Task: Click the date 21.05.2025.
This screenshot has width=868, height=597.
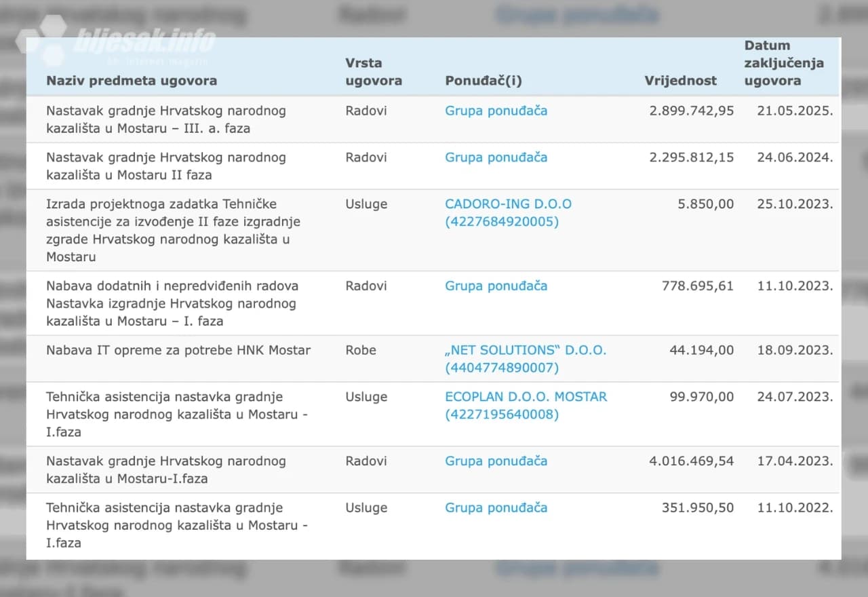Action: click(x=795, y=111)
